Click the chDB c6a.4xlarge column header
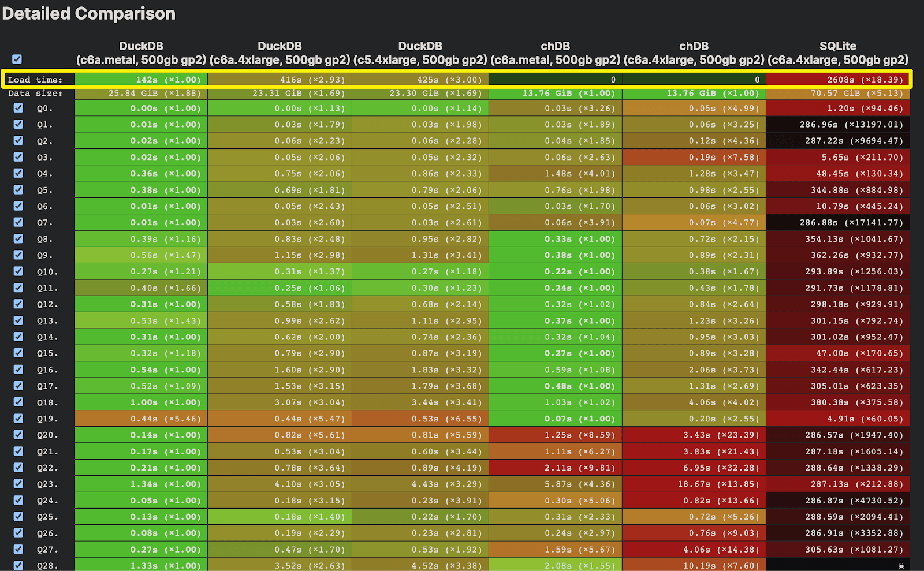The width and height of the screenshot is (924, 571). click(x=694, y=53)
